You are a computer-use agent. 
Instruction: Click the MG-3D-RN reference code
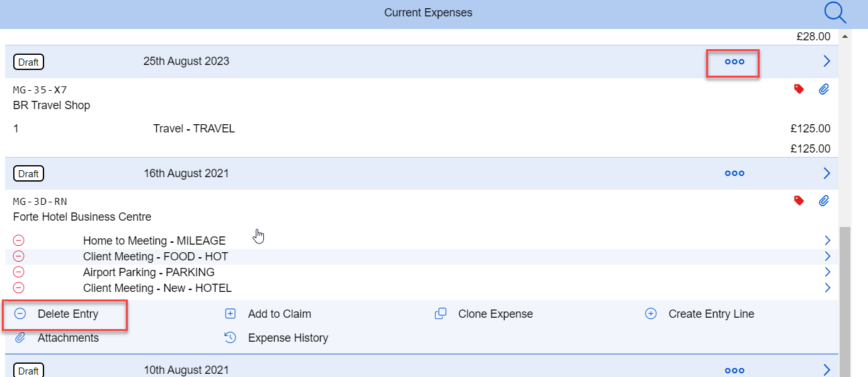tap(40, 202)
